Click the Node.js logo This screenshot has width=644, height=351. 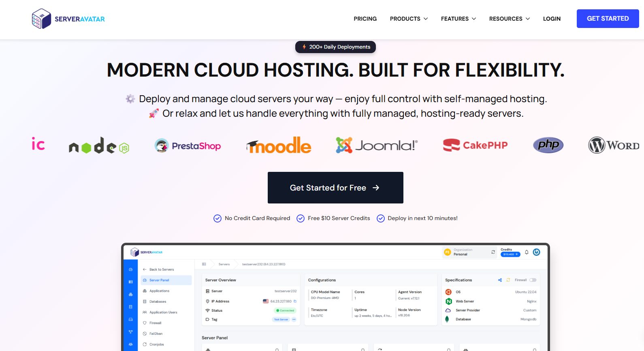click(x=99, y=145)
